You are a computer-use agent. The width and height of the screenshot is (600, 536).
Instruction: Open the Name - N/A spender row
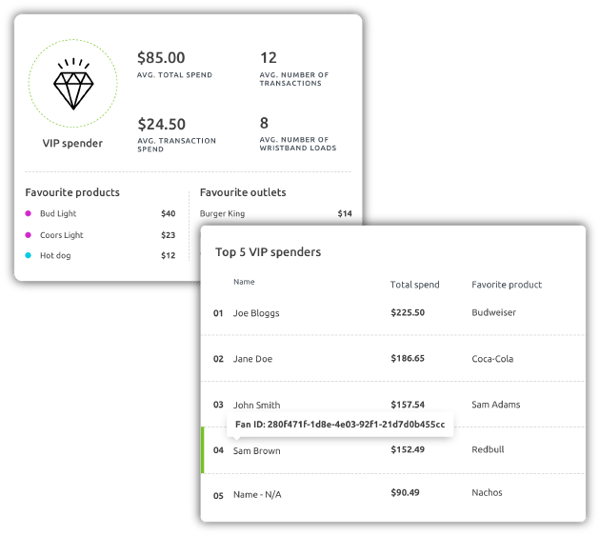(393, 494)
